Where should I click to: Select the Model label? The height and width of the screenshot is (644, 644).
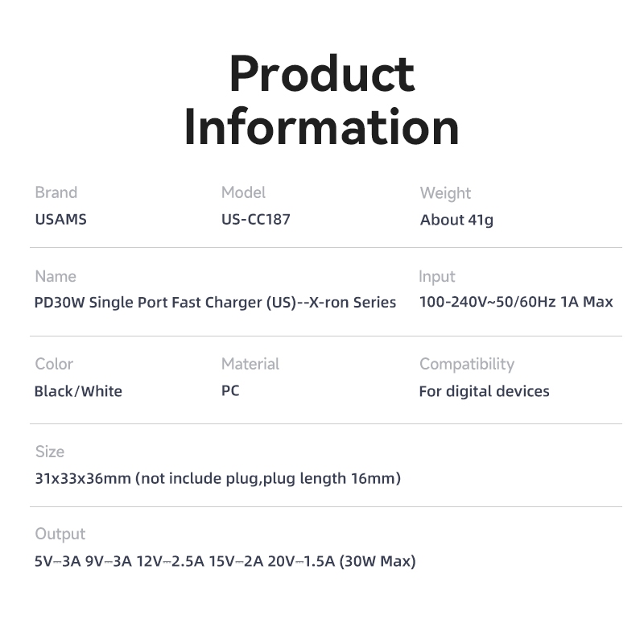coord(244,192)
